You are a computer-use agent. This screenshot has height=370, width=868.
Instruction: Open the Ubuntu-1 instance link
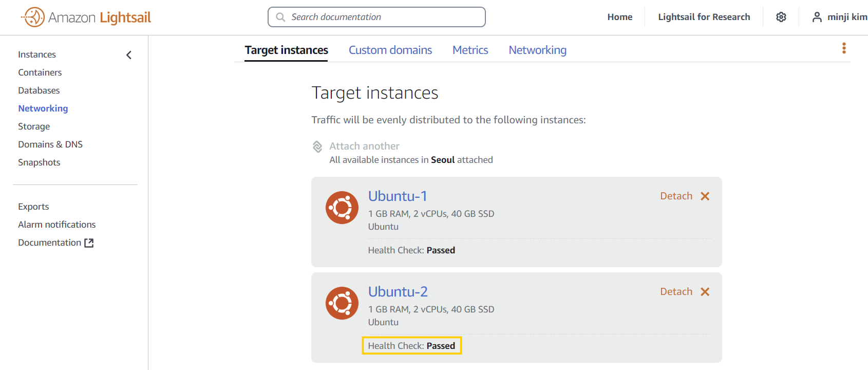(x=398, y=196)
